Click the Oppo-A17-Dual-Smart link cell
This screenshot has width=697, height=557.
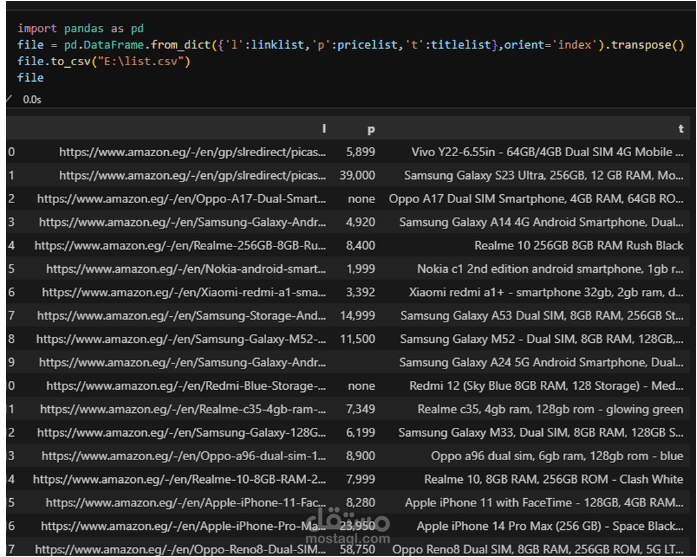coord(181,199)
